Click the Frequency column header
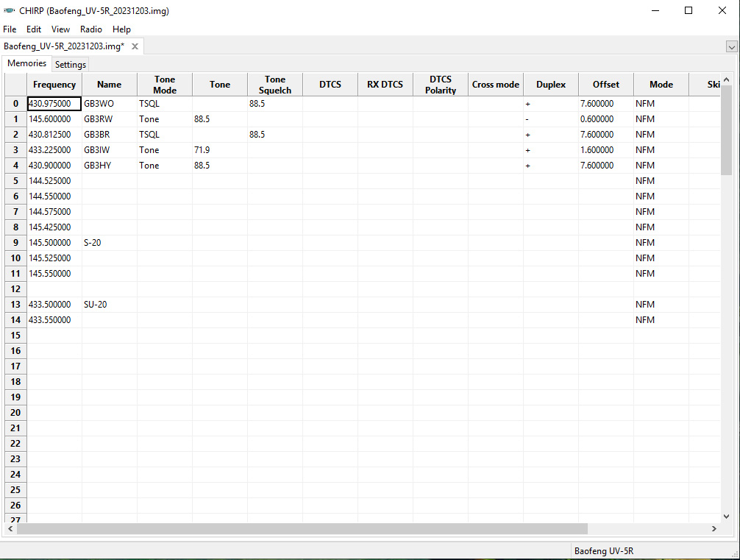The image size is (740, 560). point(54,85)
